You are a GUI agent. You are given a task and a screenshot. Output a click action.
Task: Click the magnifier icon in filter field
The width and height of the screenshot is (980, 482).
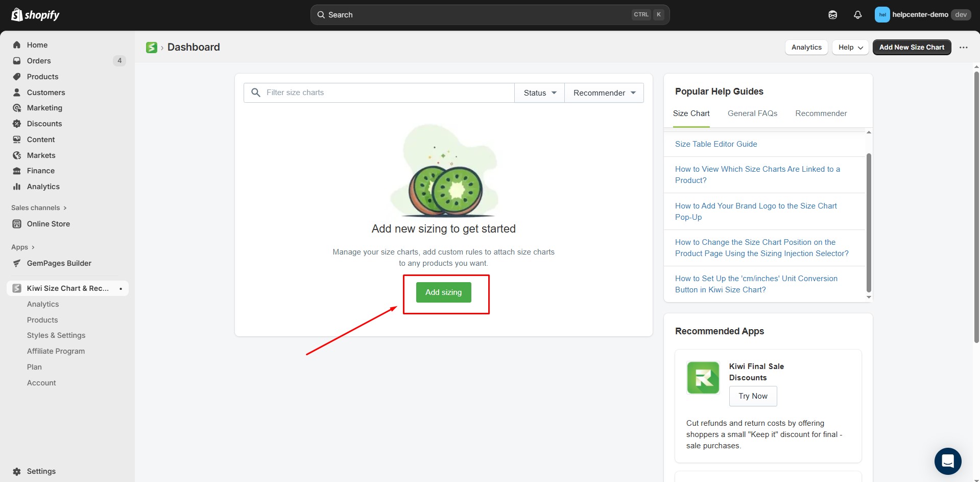[256, 93]
